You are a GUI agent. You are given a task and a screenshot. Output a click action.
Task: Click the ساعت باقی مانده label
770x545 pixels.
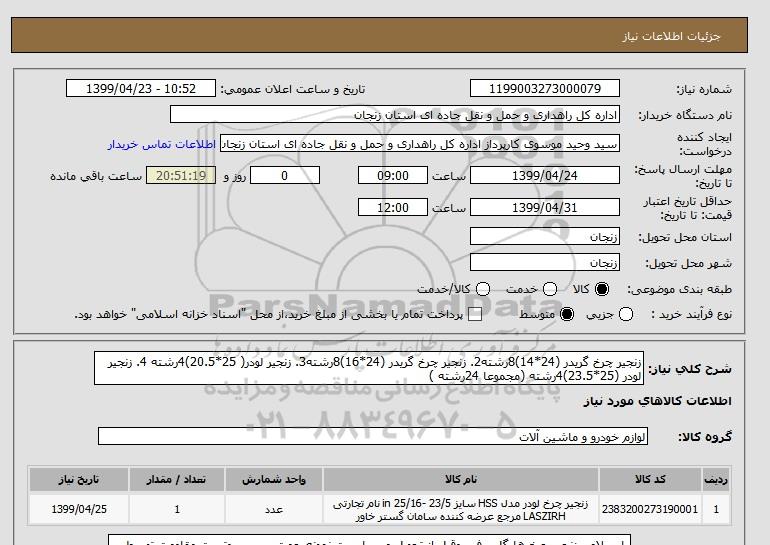96,176
